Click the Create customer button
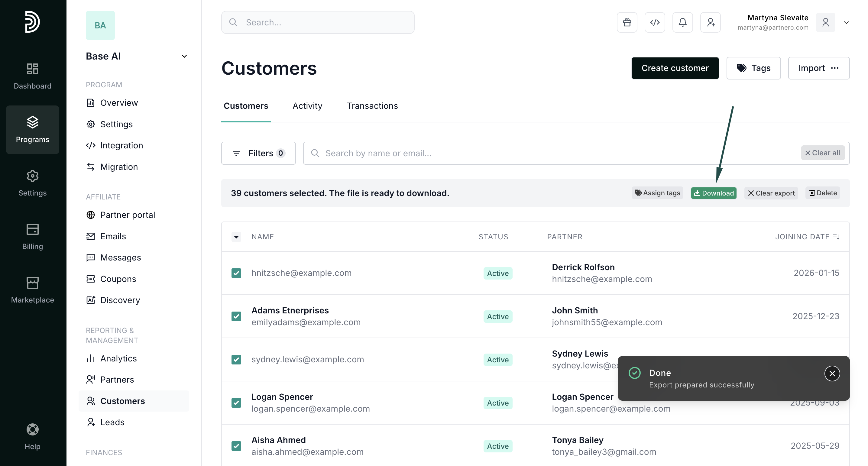 pyautogui.click(x=675, y=68)
